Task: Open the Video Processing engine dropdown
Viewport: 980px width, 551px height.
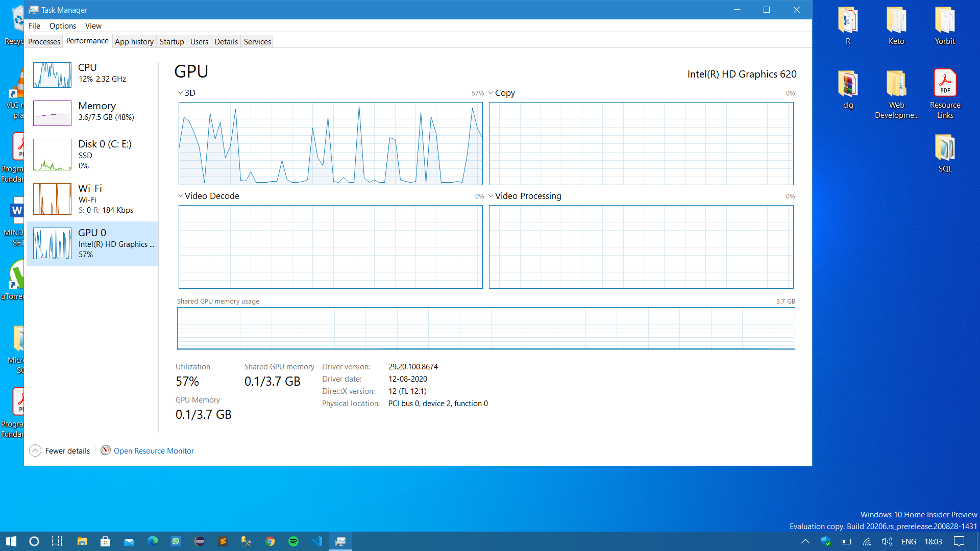Action: tap(491, 196)
